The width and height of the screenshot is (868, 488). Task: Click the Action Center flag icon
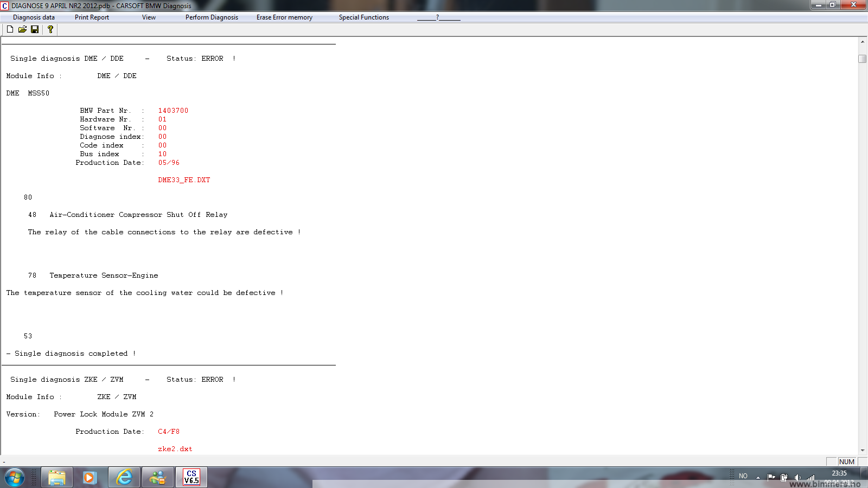pos(771,477)
